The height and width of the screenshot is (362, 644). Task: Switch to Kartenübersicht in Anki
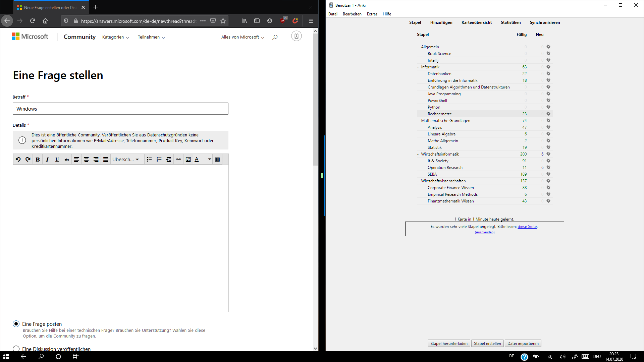[x=476, y=22]
